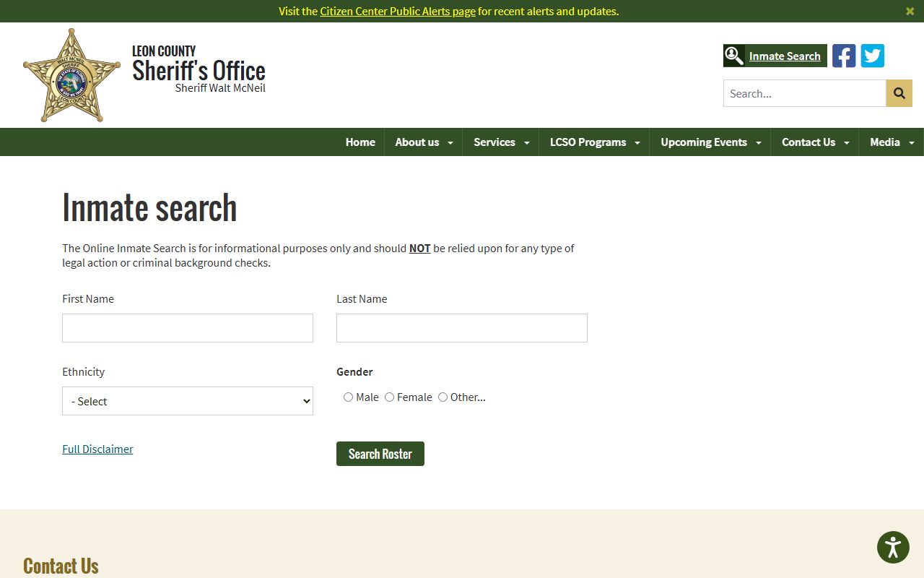This screenshot has width=924, height=578.
Task: Select the Female gender radio button
Action: click(389, 397)
